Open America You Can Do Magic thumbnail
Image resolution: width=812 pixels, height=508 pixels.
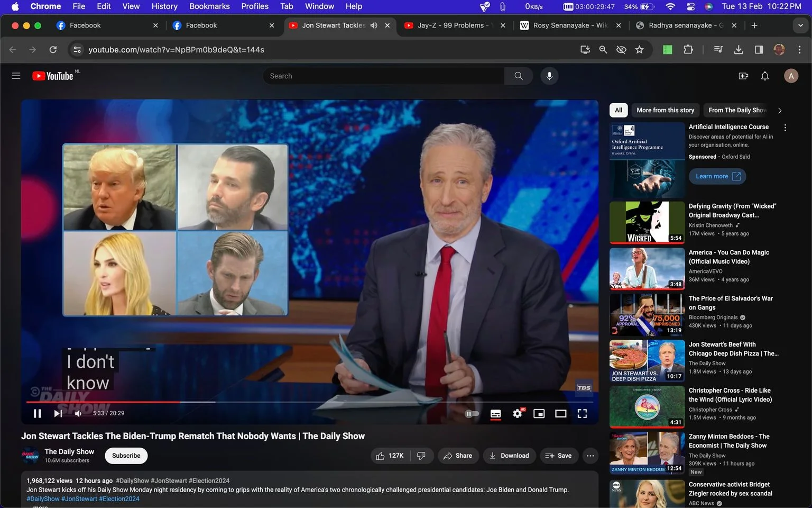pos(647,268)
